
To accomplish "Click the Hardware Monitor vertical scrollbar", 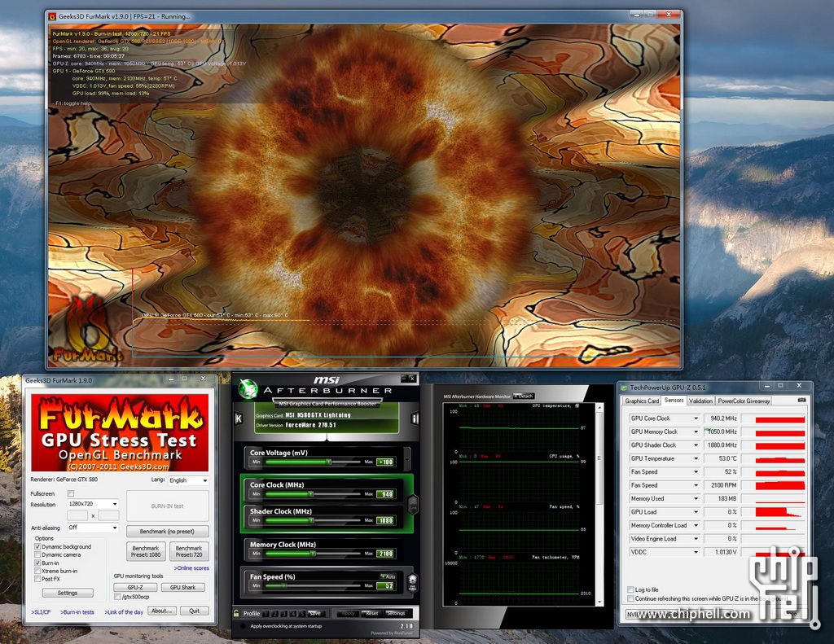I will pyautogui.click(x=599, y=504).
